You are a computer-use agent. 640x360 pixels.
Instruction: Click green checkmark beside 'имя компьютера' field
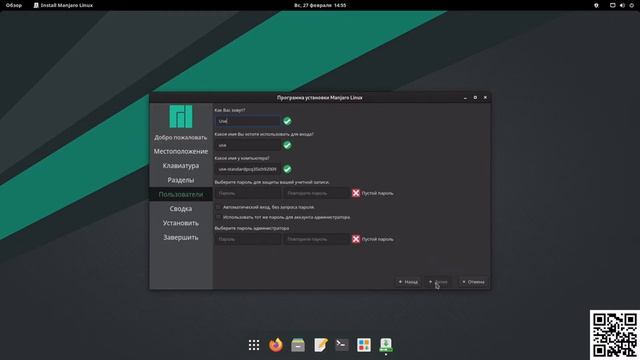[287, 169]
